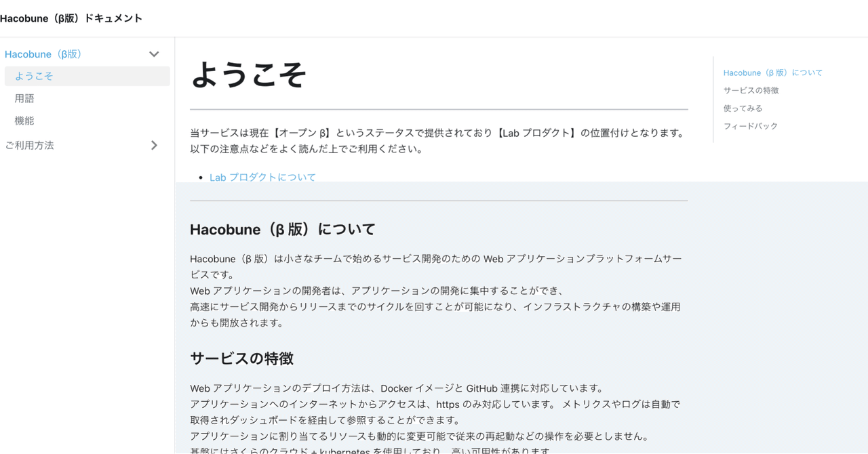Open the Lab プロダクトについて link
The image size is (868, 454).
click(x=262, y=177)
